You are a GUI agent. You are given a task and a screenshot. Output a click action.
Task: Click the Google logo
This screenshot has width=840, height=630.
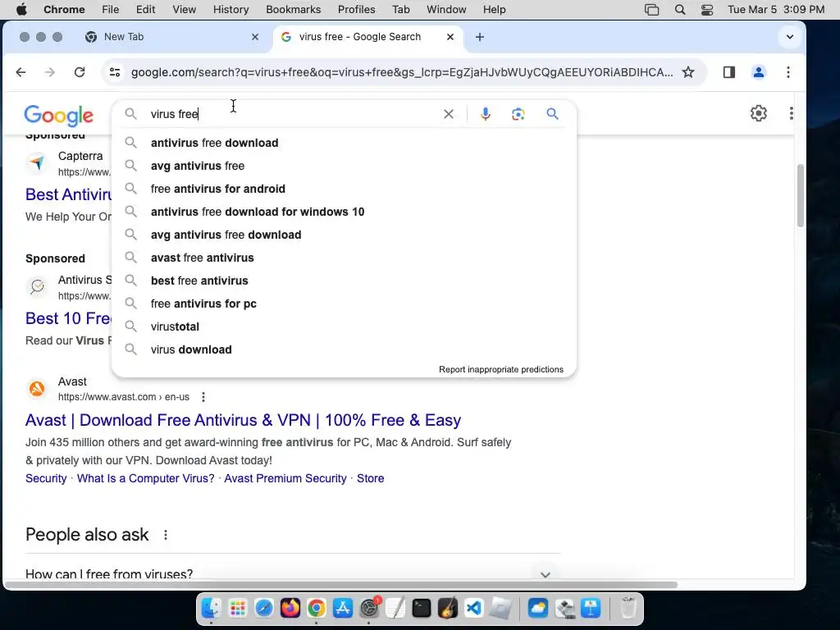click(x=59, y=115)
